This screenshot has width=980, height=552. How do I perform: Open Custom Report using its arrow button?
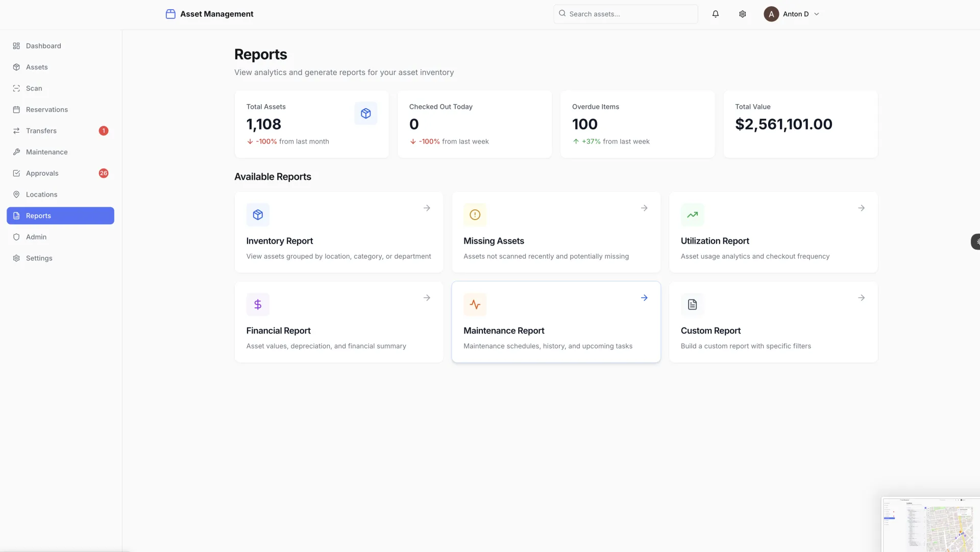[x=861, y=298]
